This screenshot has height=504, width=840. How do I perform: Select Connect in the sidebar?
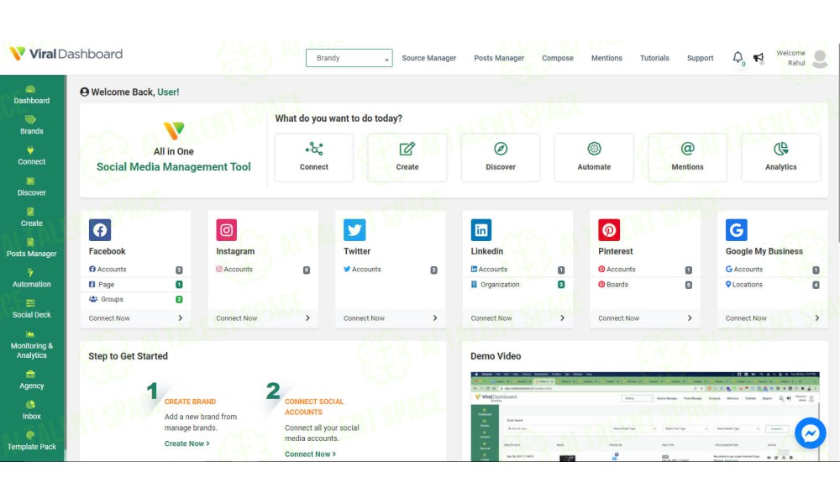pos(32,156)
